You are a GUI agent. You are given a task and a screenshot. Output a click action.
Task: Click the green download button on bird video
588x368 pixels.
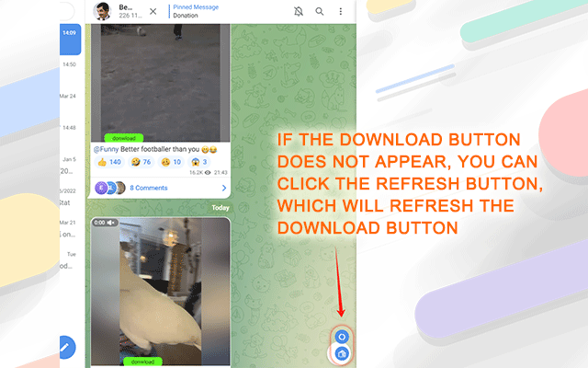(143, 362)
